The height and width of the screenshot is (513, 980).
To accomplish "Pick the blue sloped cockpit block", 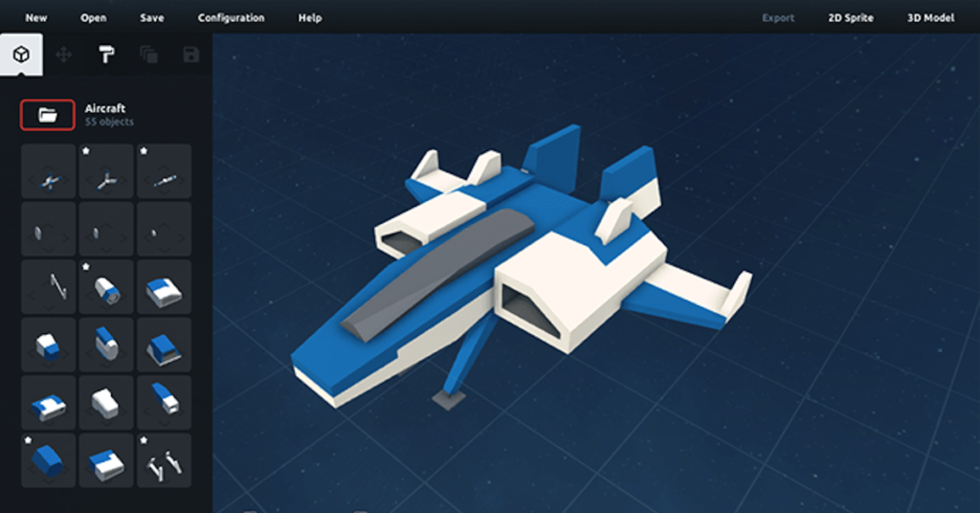I will [164, 345].
